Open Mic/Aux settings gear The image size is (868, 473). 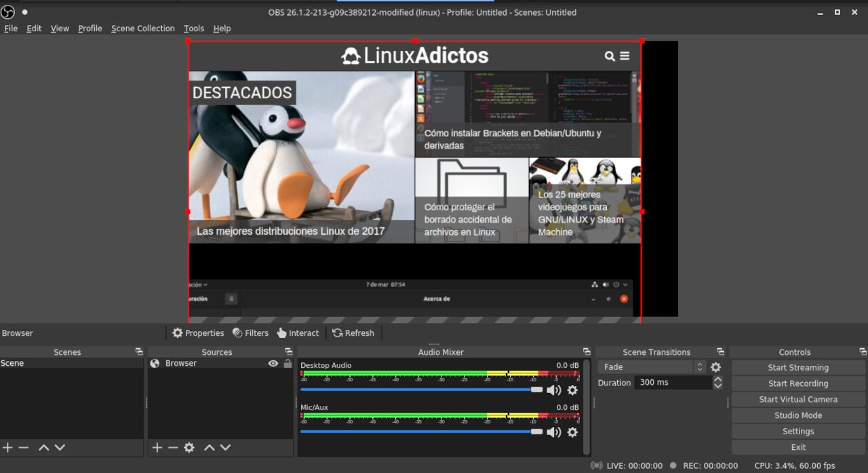tap(572, 432)
